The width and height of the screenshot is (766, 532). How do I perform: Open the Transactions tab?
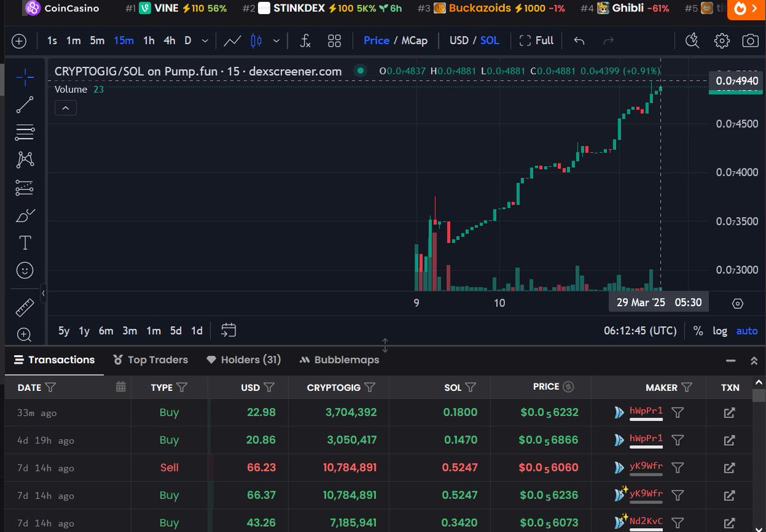(x=54, y=360)
